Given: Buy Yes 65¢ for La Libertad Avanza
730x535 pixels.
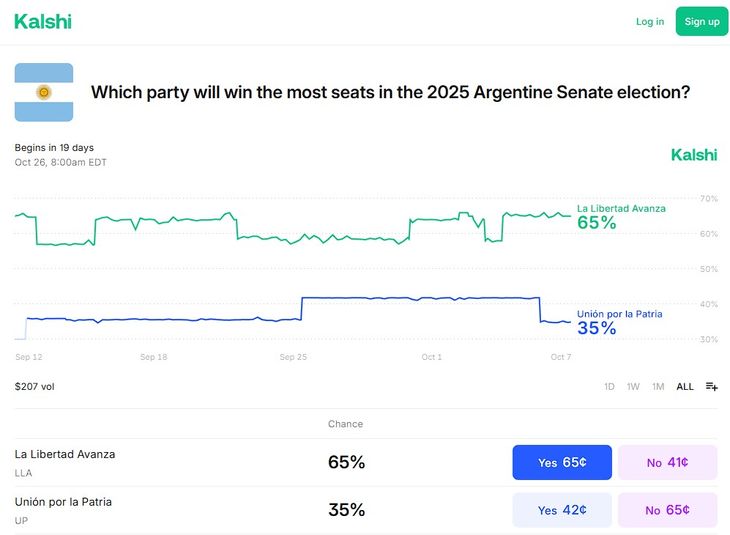Looking at the screenshot, I should [x=562, y=463].
